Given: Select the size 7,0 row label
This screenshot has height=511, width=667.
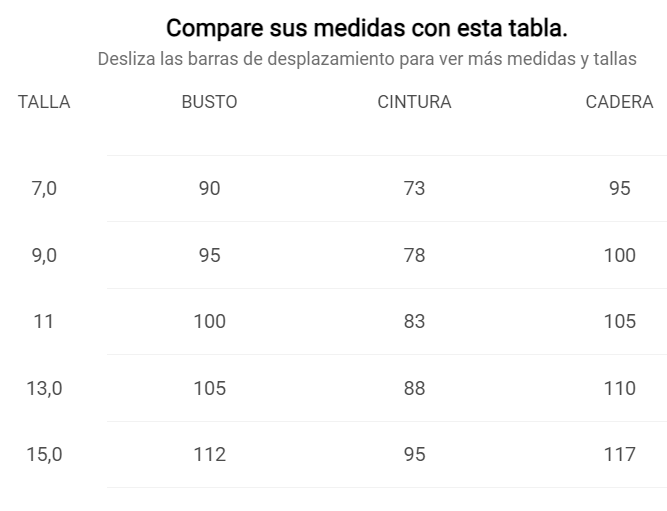Looking at the screenshot, I should [x=44, y=188].
